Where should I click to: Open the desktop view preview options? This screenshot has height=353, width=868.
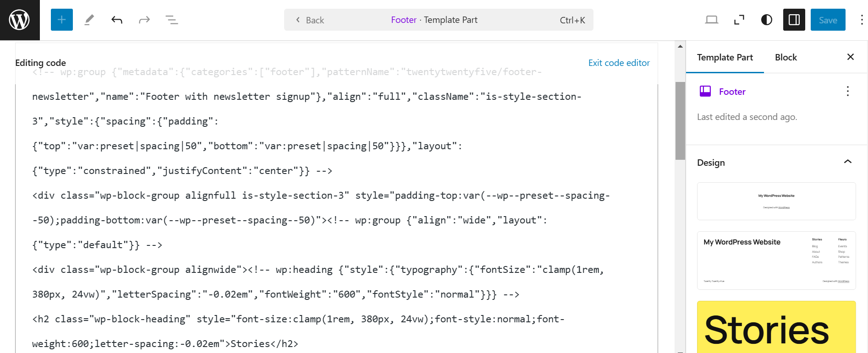712,20
